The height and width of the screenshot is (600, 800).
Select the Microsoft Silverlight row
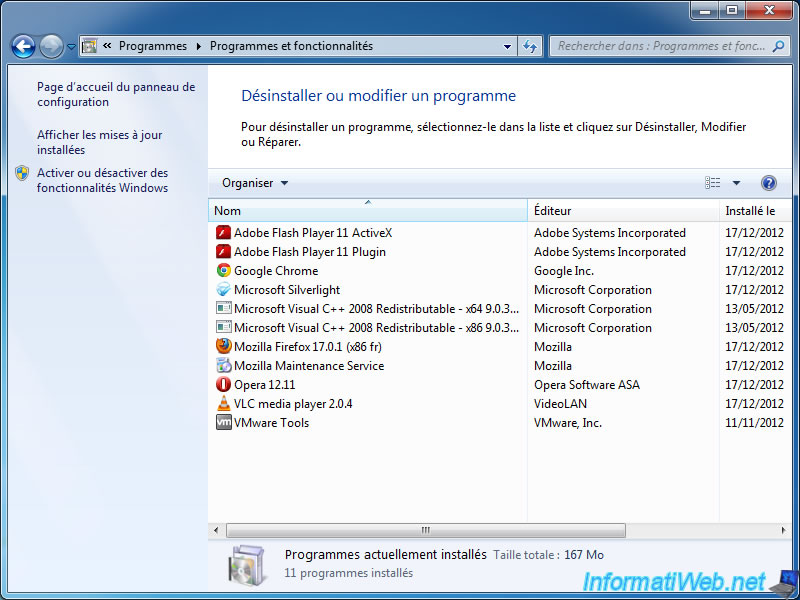tap(500, 290)
